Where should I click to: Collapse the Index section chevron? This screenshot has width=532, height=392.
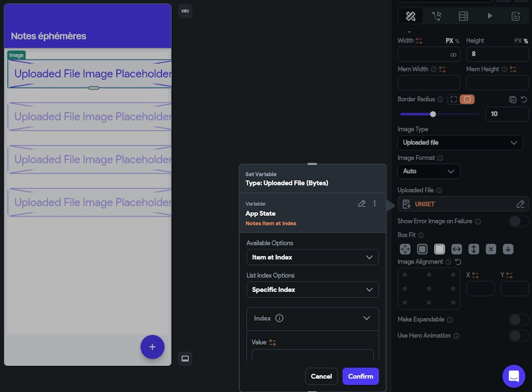click(366, 318)
